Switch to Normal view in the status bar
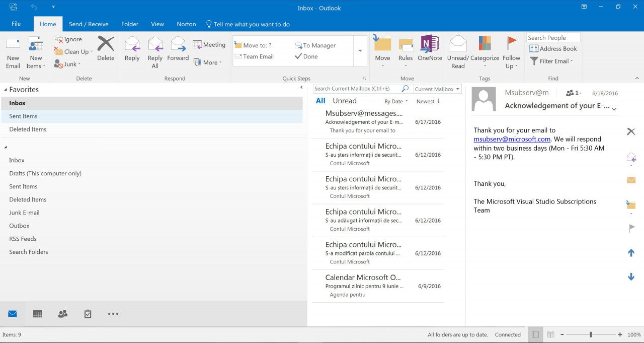The width and height of the screenshot is (644, 343). (x=535, y=334)
